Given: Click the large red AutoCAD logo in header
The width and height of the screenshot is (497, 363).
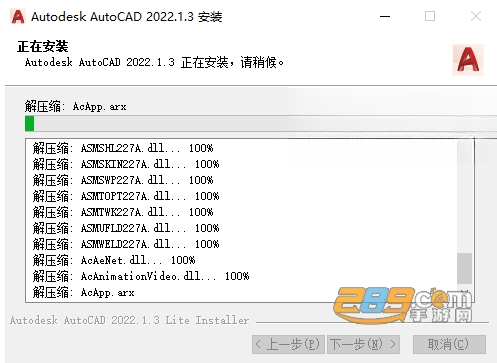Looking at the screenshot, I should tap(468, 60).
